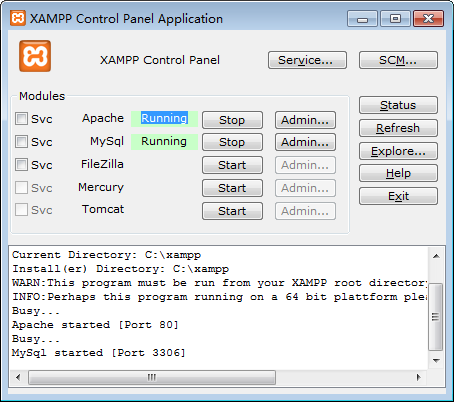Stop the Apache module
Image resolution: width=454 pixels, height=402 pixels.
(232, 120)
